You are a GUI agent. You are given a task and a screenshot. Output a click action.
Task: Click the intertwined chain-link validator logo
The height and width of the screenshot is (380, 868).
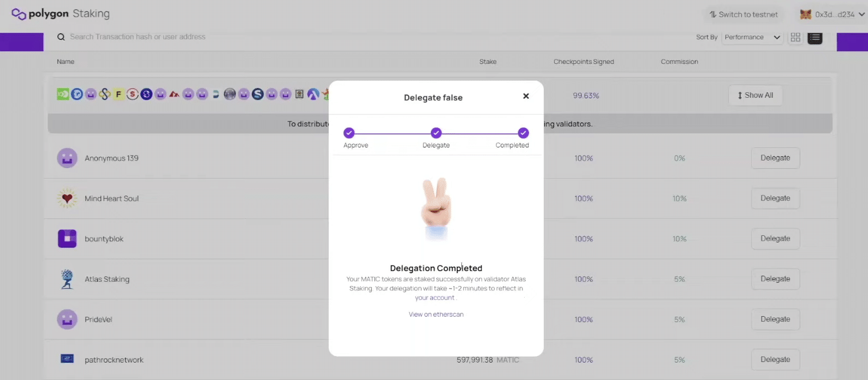point(105,94)
